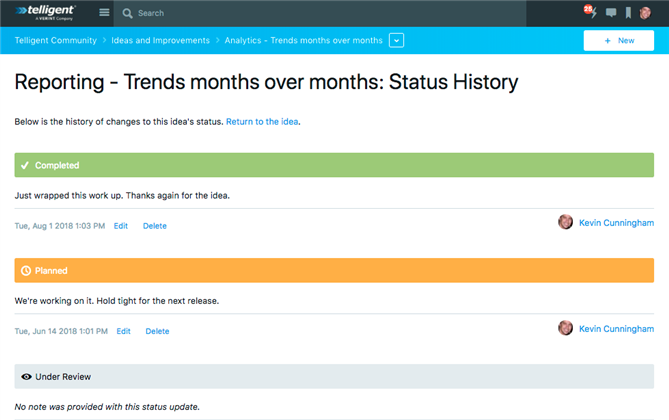Open notifications lightning icon with badge
The image size is (669, 420).
coord(590,12)
